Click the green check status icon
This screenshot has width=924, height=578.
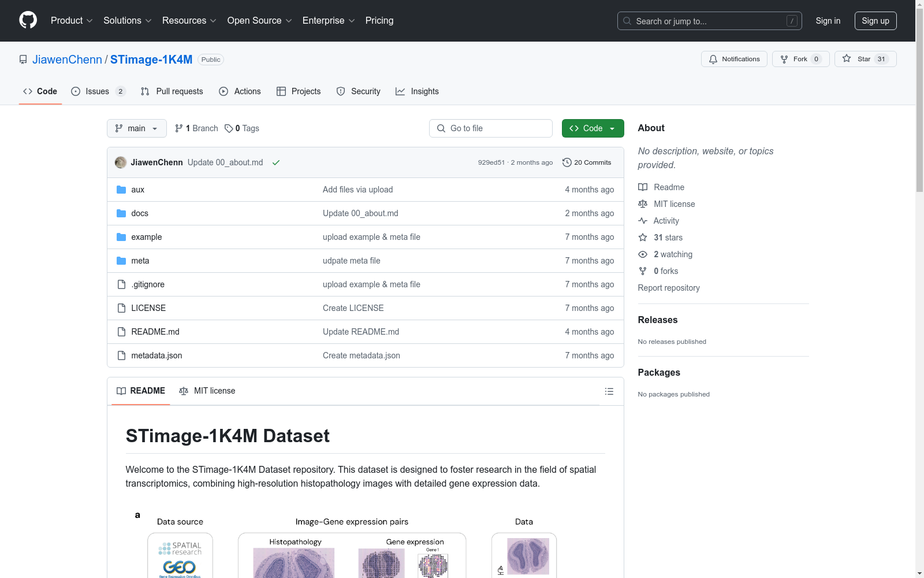(x=276, y=162)
